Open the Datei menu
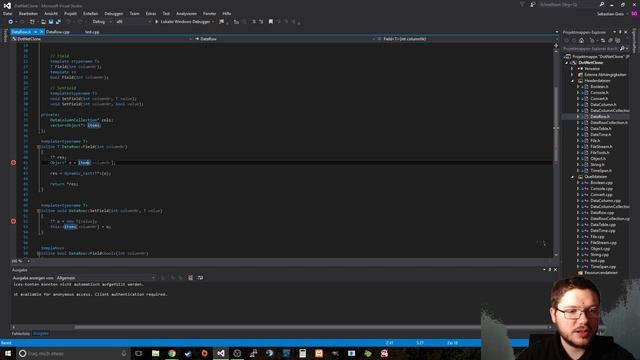This screenshot has height=360, width=640. tap(7, 13)
